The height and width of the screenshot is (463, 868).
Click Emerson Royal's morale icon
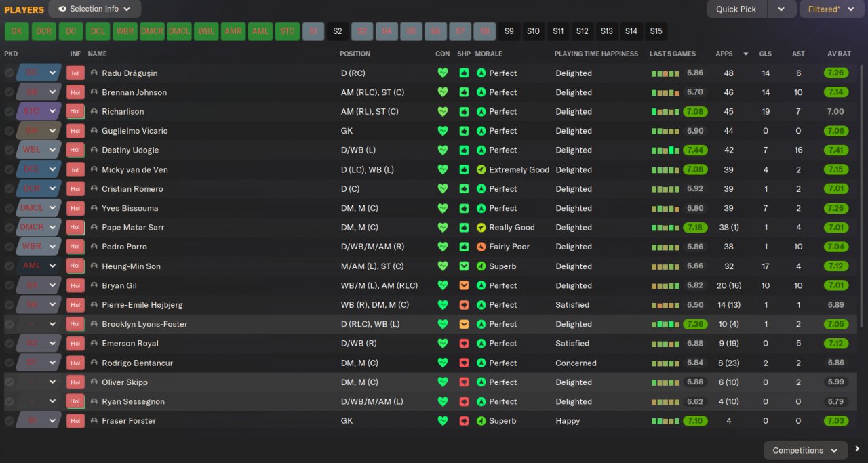[x=481, y=344]
